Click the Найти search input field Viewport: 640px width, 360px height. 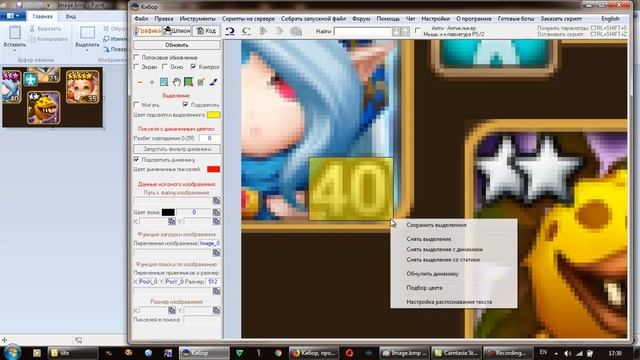362,31
